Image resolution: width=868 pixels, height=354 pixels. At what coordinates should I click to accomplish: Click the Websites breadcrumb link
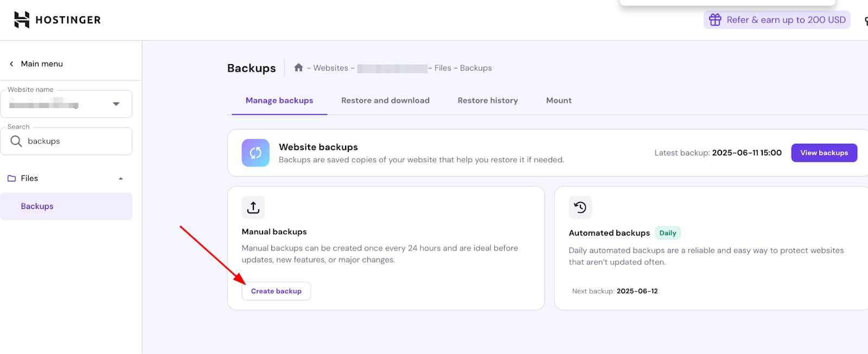click(330, 68)
